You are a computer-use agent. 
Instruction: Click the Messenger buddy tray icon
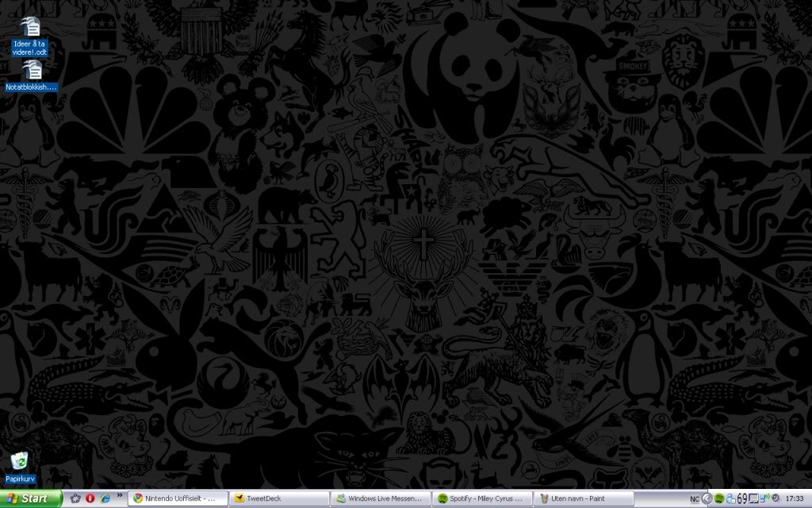[730, 498]
